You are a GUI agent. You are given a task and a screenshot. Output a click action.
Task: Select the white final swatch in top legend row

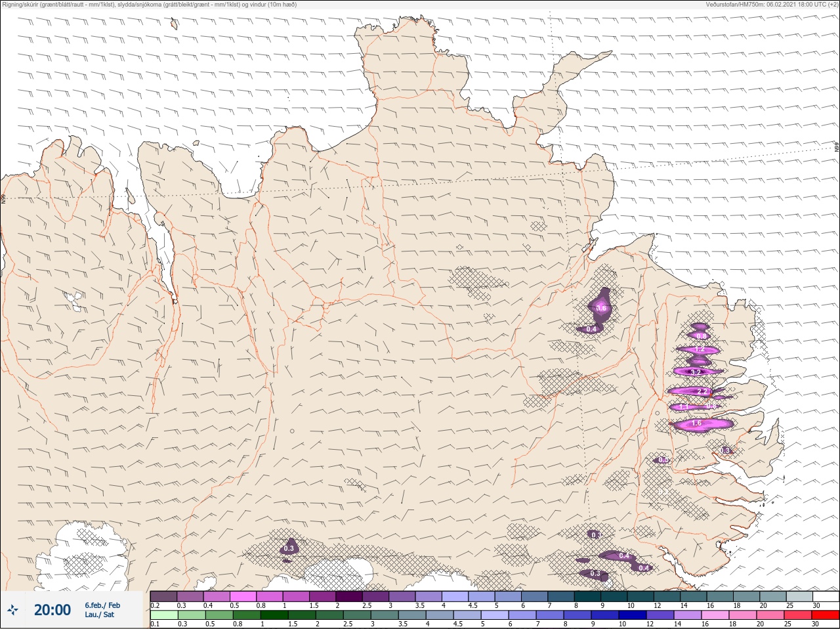coord(826,596)
